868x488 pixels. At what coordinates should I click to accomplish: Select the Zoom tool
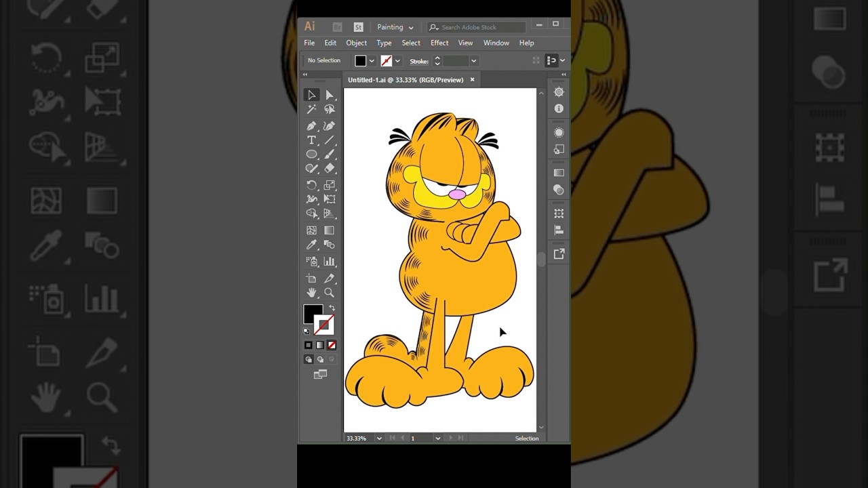[x=329, y=293]
